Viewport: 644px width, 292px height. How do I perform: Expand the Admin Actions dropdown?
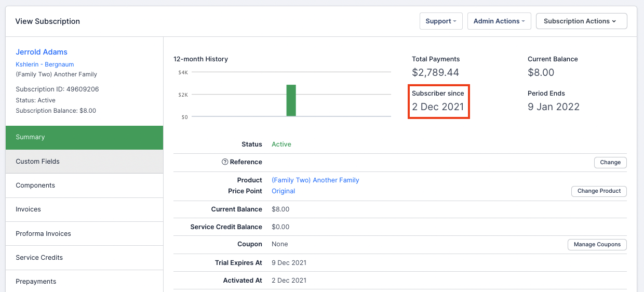click(x=499, y=21)
